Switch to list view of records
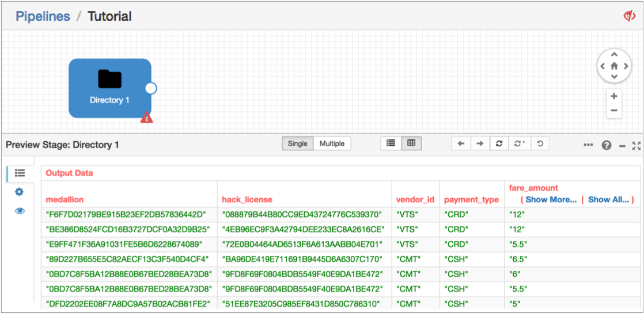The width and height of the screenshot is (644, 314). pos(391,143)
